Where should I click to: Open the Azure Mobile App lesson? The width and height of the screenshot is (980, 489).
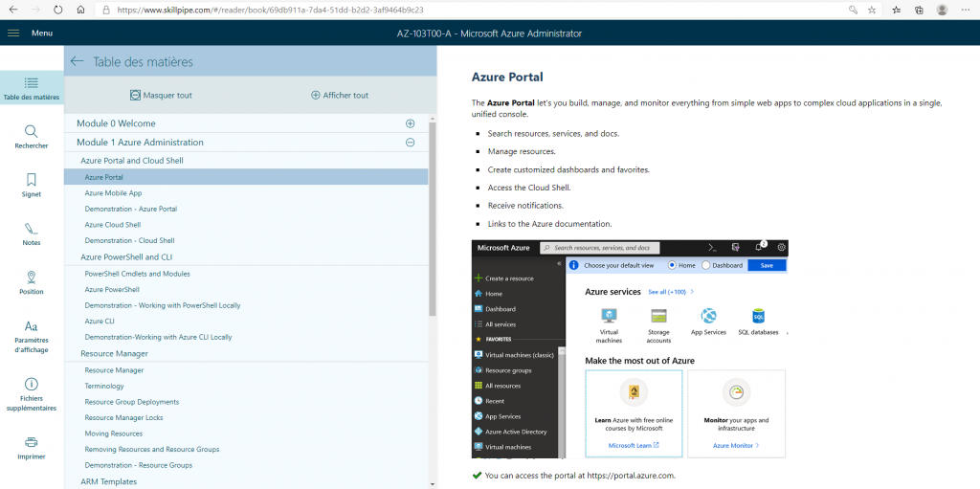[113, 193]
